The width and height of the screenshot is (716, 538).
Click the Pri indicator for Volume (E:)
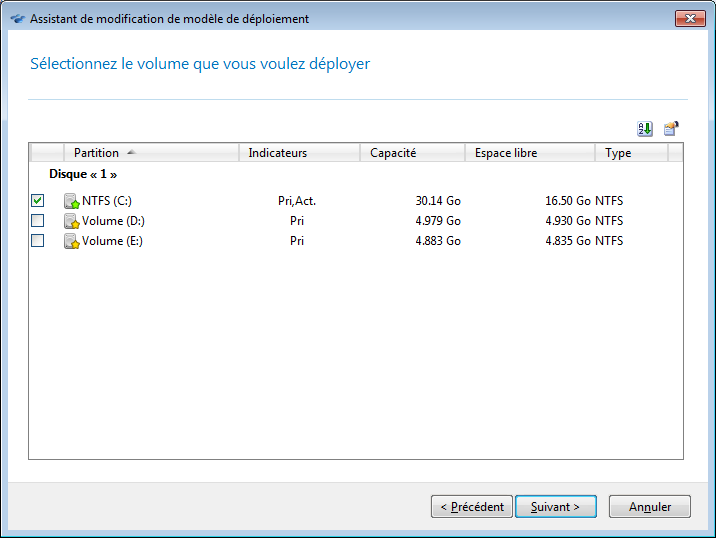point(297,241)
